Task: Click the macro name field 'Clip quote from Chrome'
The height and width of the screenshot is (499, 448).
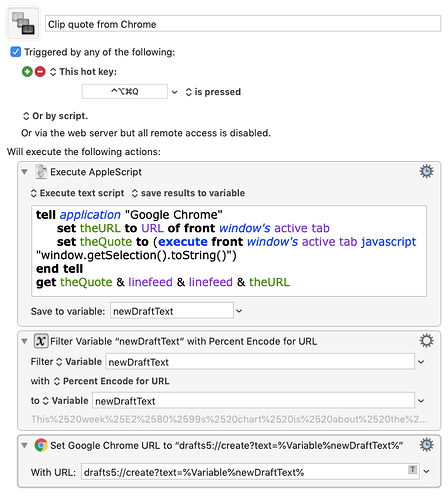Action: click(243, 24)
